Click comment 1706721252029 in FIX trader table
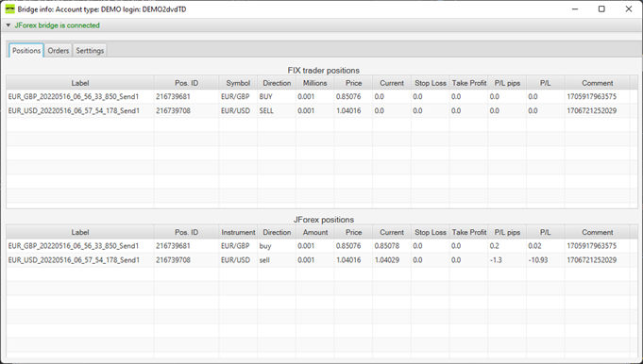The width and height of the screenshot is (643, 364). [592, 110]
